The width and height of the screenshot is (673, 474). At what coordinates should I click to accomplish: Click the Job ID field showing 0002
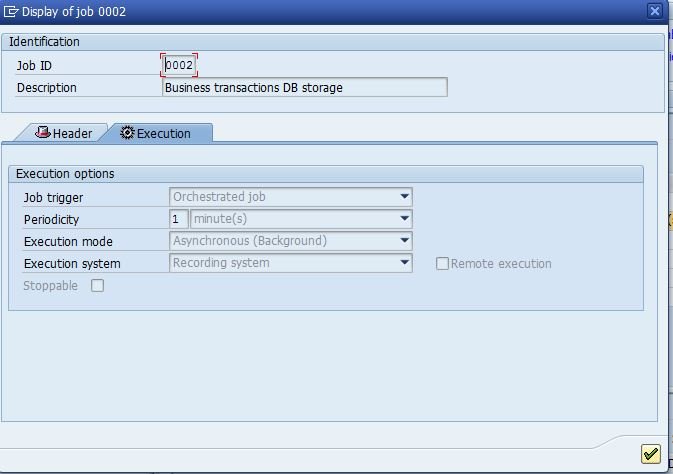pos(179,65)
